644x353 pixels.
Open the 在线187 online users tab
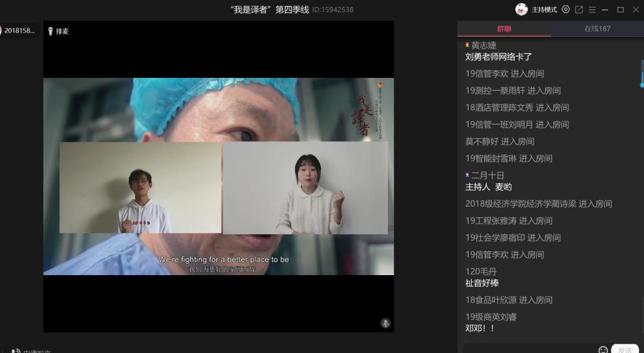(597, 29)
